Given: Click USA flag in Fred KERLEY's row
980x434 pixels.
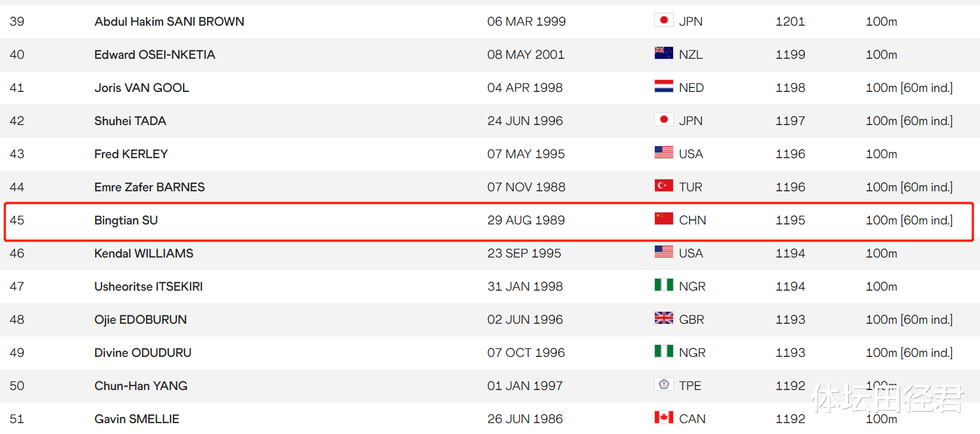Looking at the screenshot, I should coord(663,152).
